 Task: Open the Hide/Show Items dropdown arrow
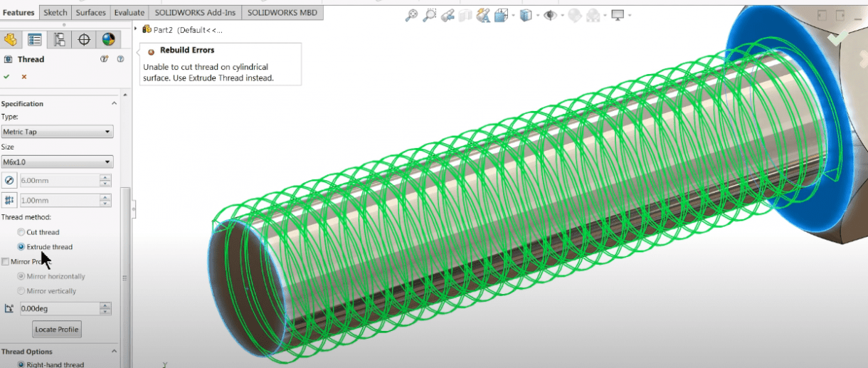(x=561, y=15)
